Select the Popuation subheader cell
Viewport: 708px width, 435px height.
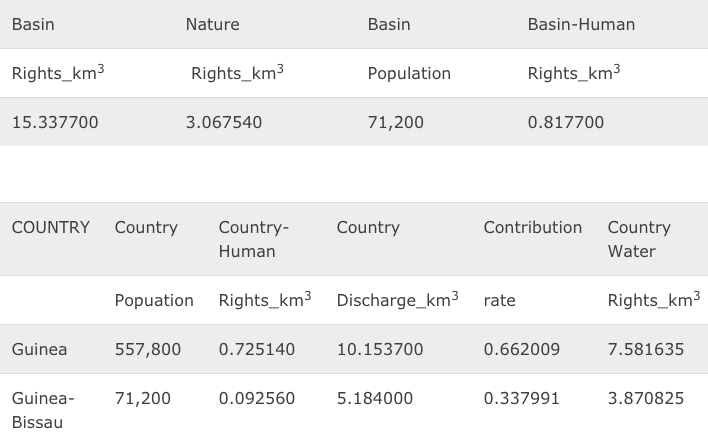coord(154,300)
